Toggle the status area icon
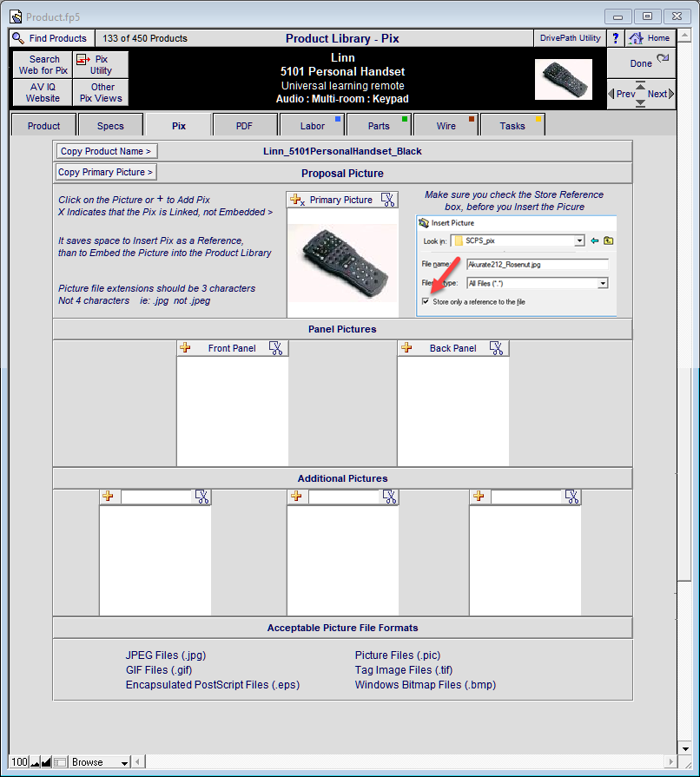 pyautogui.click(x=60, y=762)
